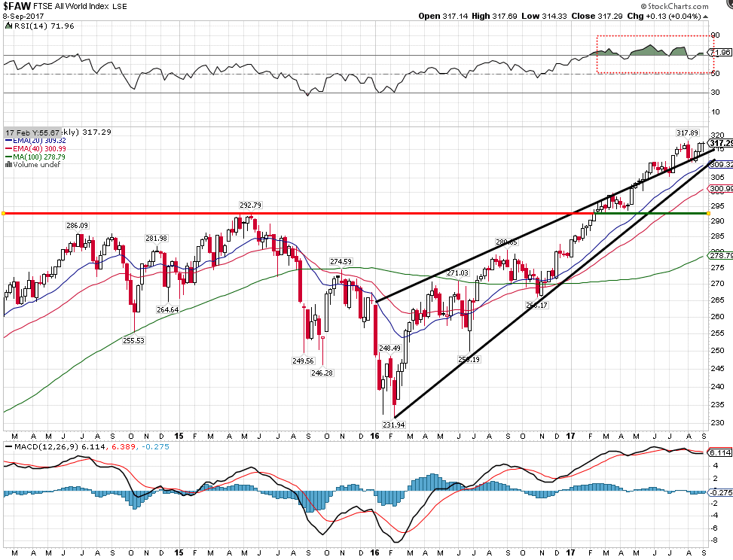Click the RSI(14) 71.96 panel label
This screenshot has width=733, height=560.
coord(44,26)
